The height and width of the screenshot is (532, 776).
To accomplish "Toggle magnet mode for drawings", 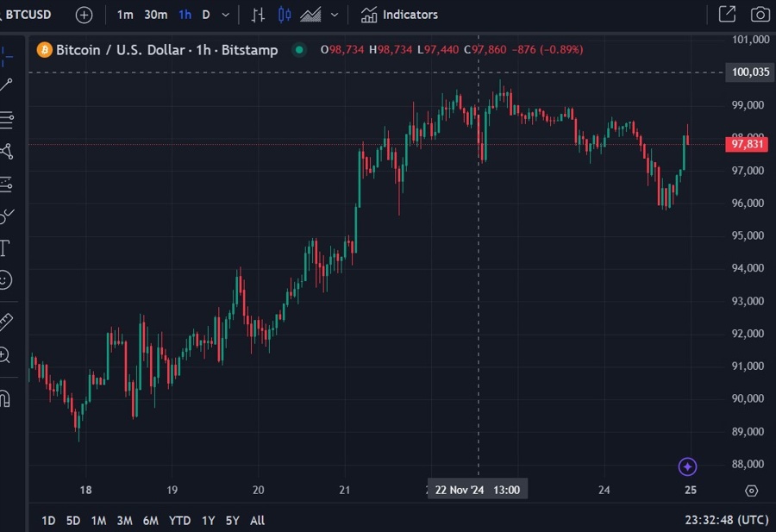I will click(x=4, y=399).
